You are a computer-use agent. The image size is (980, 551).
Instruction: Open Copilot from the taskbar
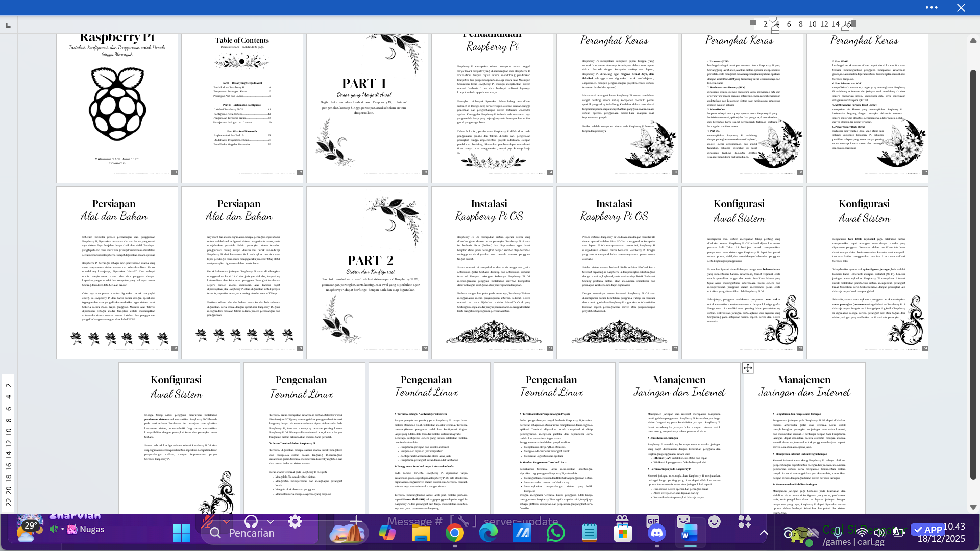pos(387,533)
